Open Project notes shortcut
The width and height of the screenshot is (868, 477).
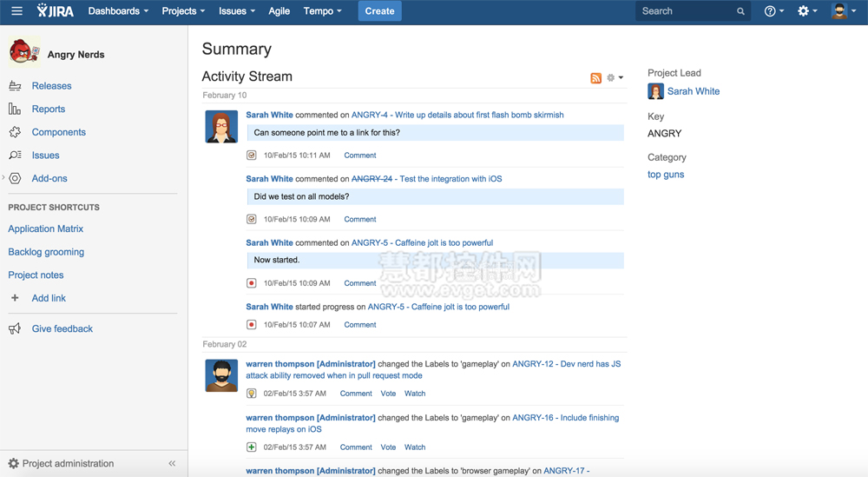pyautogui.click(x=36, y=275)
